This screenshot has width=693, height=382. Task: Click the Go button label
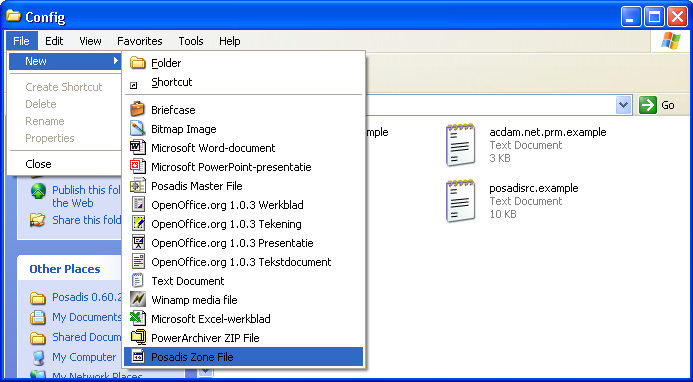668,105
